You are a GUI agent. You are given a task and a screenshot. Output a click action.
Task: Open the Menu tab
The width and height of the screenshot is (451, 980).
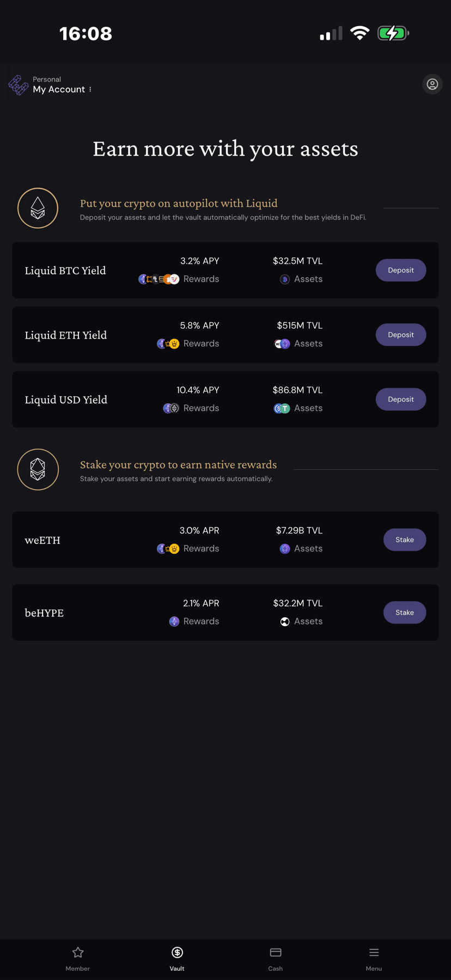[374, 958]
